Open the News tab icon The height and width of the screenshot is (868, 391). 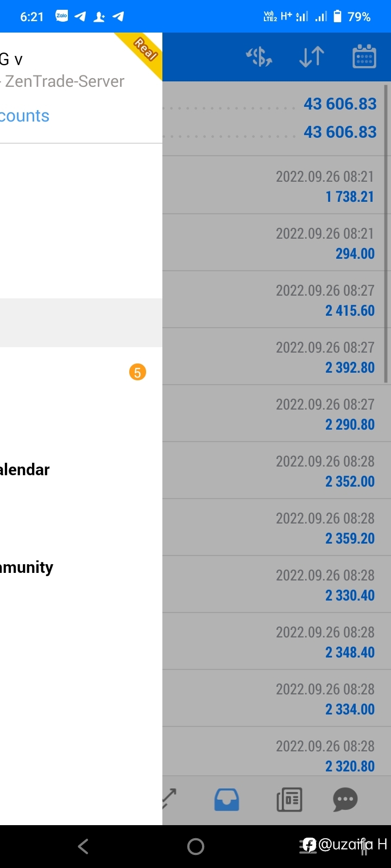tap(289, 800)
